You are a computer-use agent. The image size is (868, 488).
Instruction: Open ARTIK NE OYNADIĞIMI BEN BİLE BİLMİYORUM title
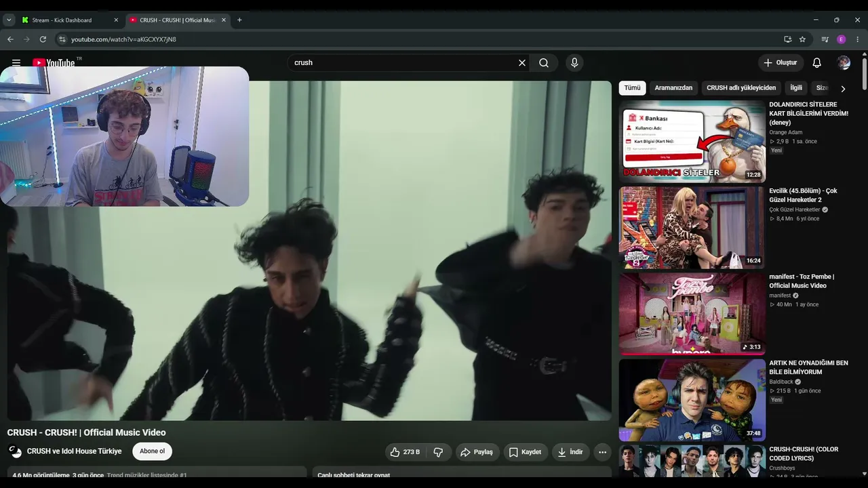[808, 367]
